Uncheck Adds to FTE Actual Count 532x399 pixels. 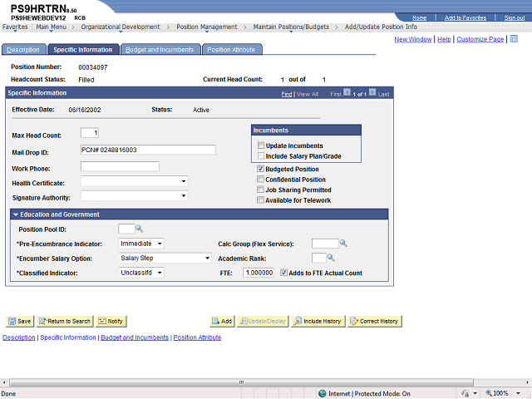(284, 273)
